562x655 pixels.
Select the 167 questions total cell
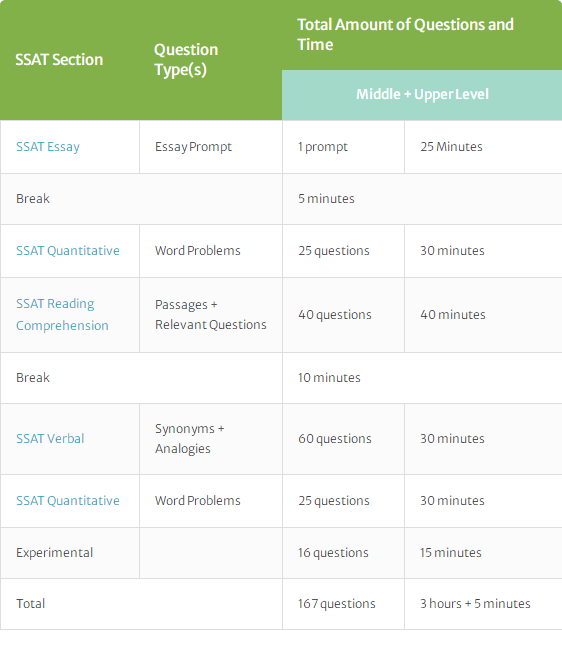(343, 604)
